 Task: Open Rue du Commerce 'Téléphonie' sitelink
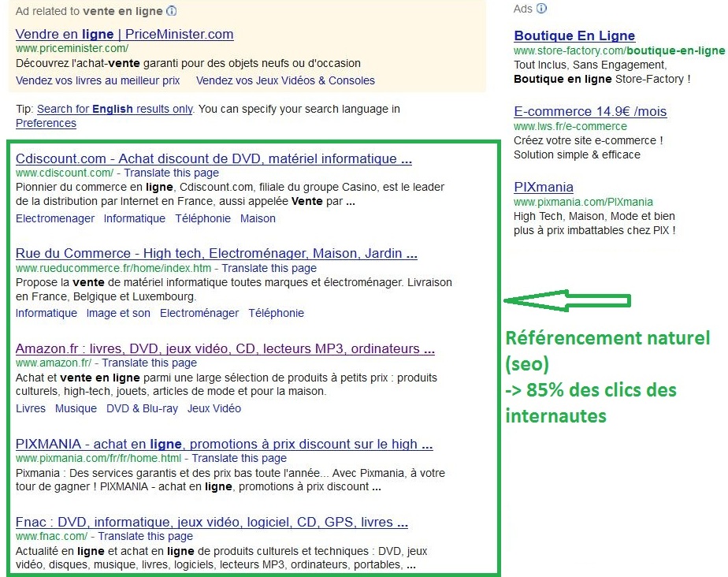tap(276, 313)
